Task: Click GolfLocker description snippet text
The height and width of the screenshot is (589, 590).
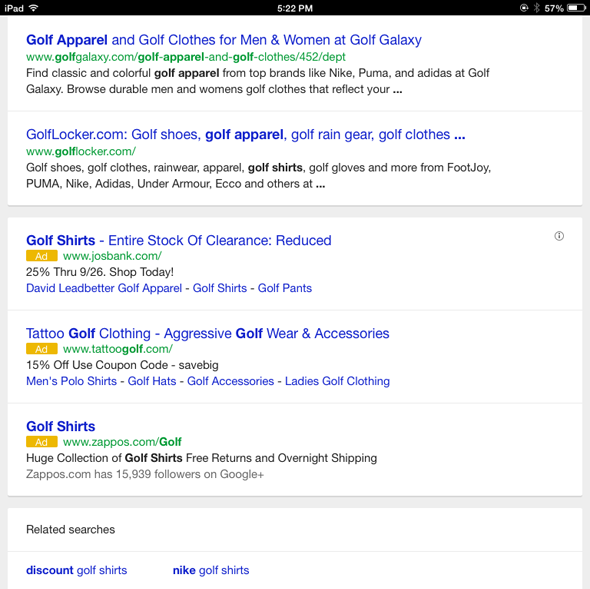Action: pyautogui.click(x=259, y=175)
